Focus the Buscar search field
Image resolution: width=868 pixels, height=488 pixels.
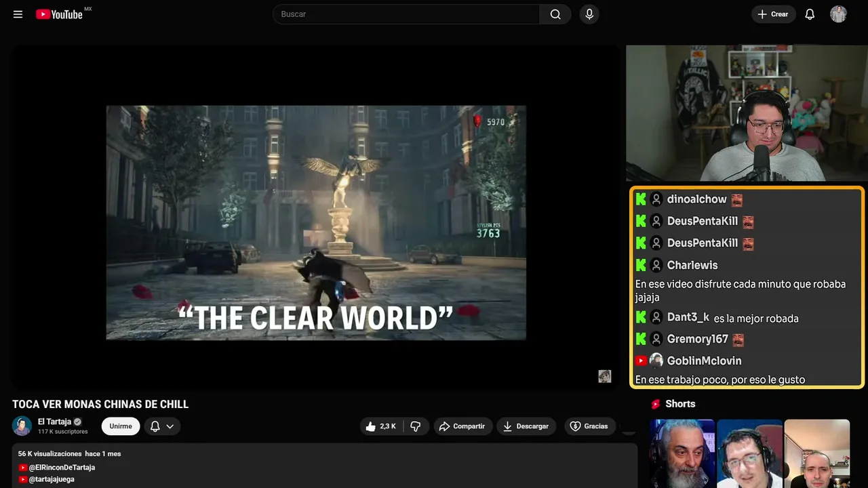click(x=406, y=14)
